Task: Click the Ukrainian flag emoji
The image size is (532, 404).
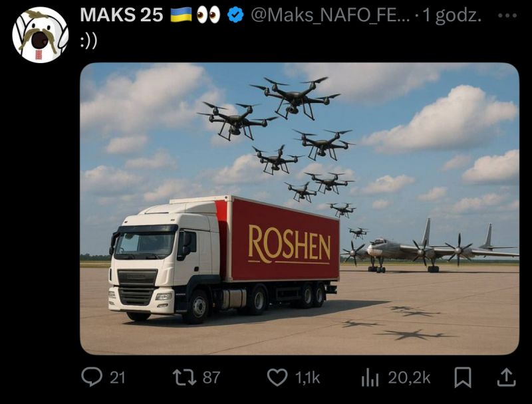Action: click(181, 15)
